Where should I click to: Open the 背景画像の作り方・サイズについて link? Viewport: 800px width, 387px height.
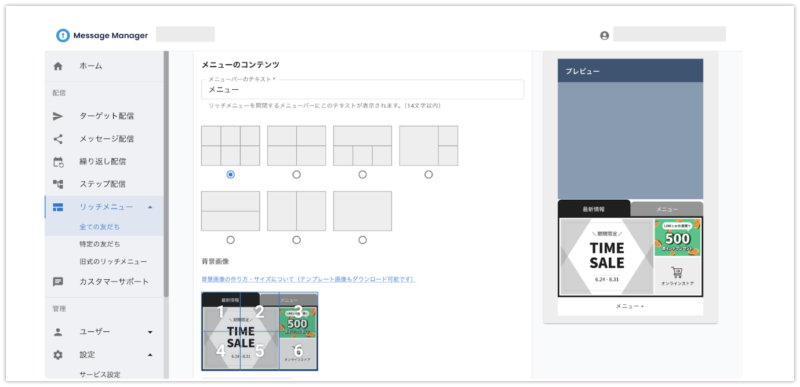coord(309,279)
